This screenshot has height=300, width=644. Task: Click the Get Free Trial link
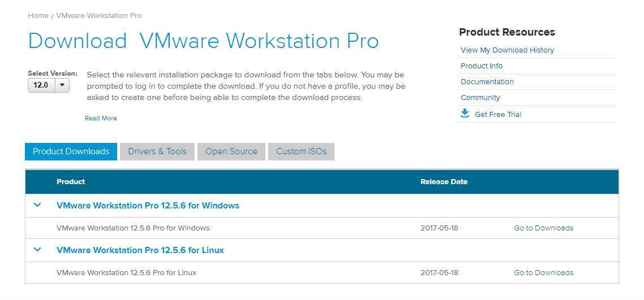pos(497,114)
